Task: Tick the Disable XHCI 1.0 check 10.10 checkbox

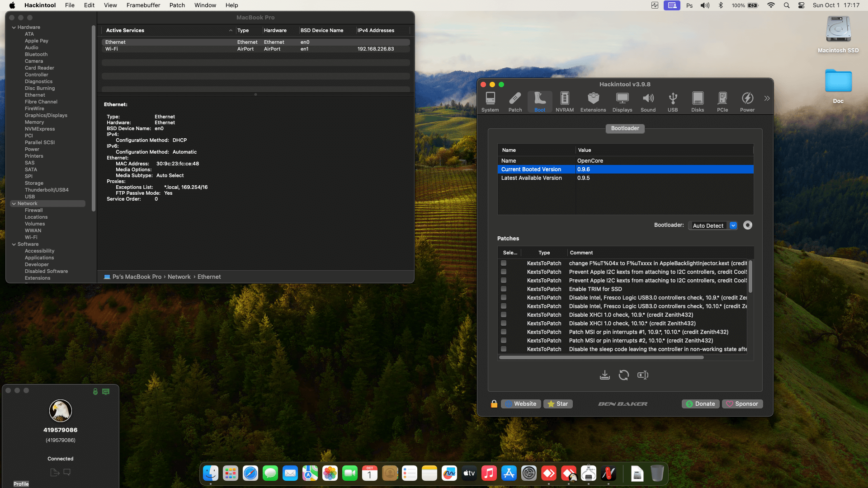Action: point(504,323)
